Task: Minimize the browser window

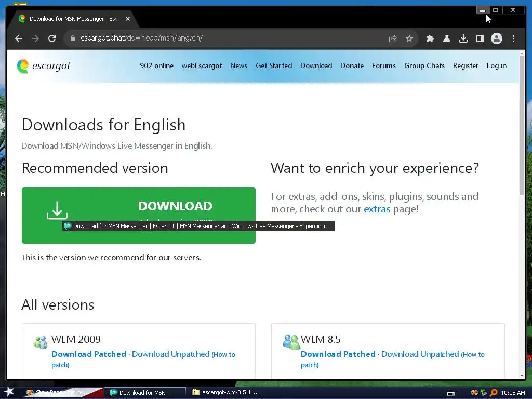Action: [482, 10]
